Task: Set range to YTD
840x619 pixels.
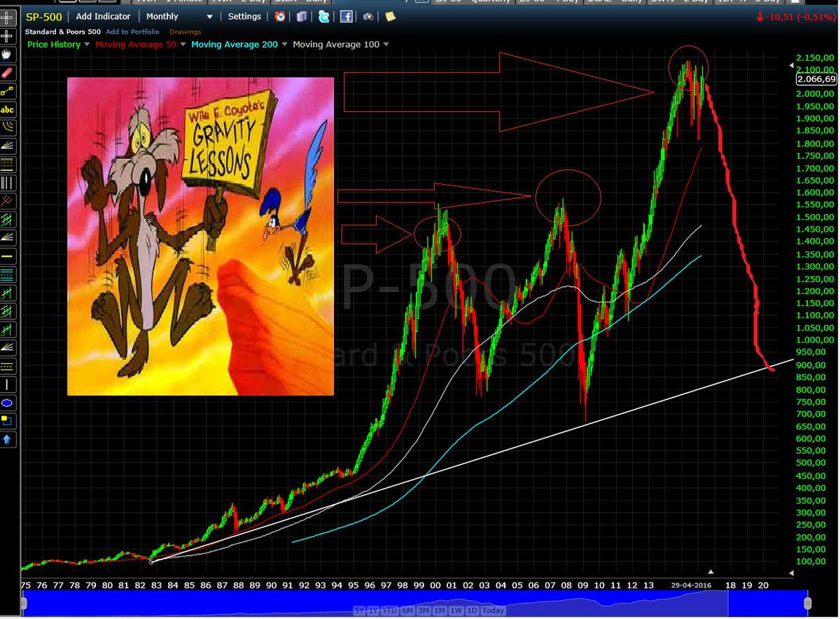Action: click(390, 611)
